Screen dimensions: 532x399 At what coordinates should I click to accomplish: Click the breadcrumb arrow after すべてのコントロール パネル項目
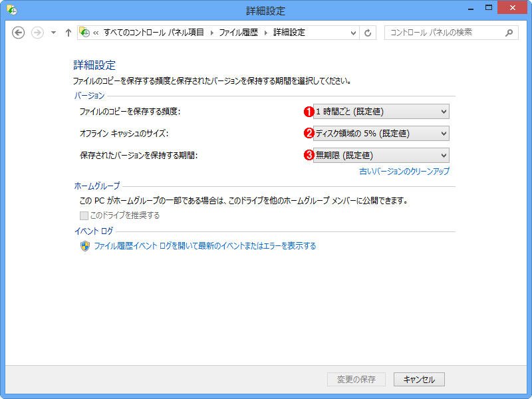point(212,33)
